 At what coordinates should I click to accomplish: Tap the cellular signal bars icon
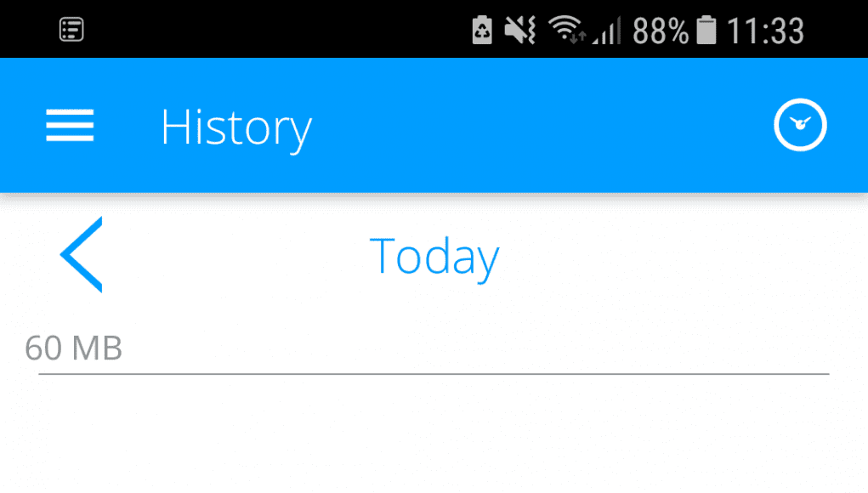tap(607, 31)
